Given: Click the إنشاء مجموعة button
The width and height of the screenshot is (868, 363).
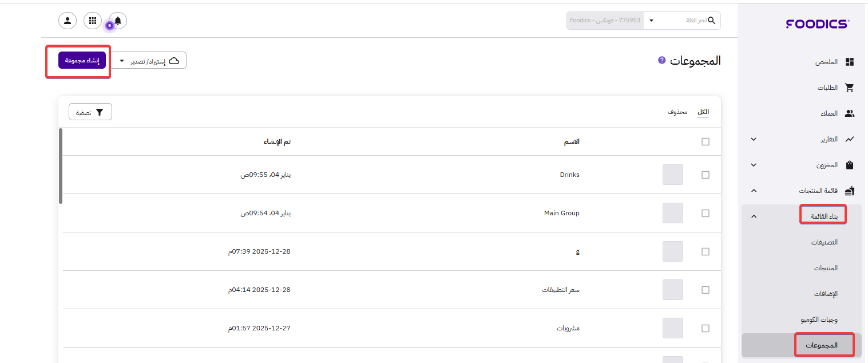Looking at the screenshot, I should (x=82, y=60).
